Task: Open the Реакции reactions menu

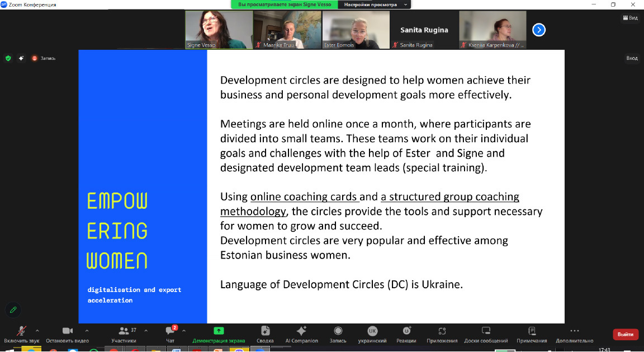Action: [x=406, y=335]
